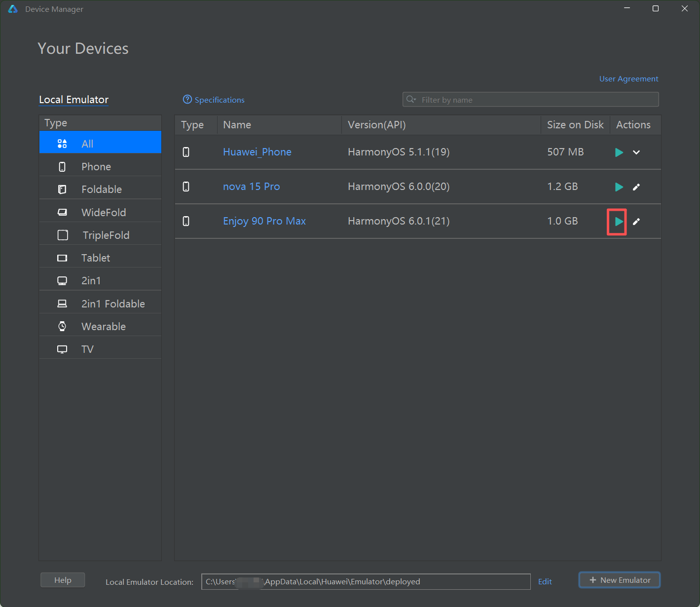The image size is (700, 607).
Task: Click the 507 MB size cell
Action: coord(565,152)
